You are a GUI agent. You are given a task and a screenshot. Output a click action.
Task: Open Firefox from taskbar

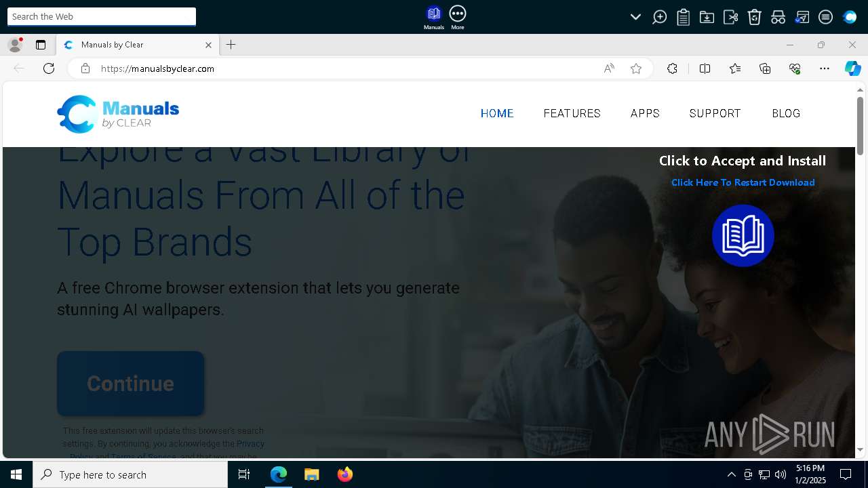coord(345,474)
